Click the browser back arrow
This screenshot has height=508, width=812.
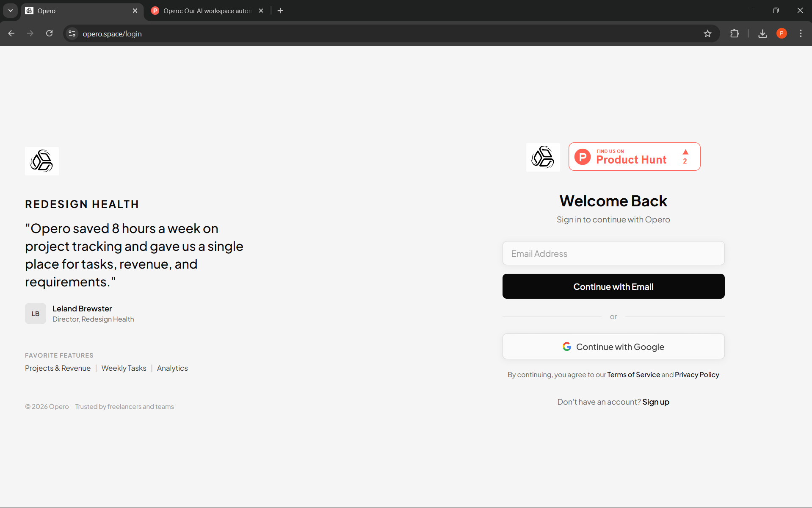tap(11, 33)
